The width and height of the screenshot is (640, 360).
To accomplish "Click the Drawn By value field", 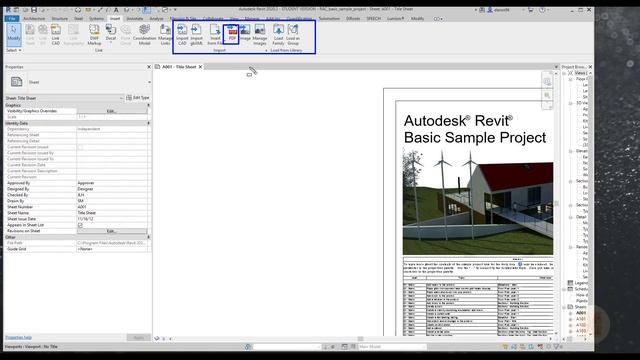I will [112, 201].
